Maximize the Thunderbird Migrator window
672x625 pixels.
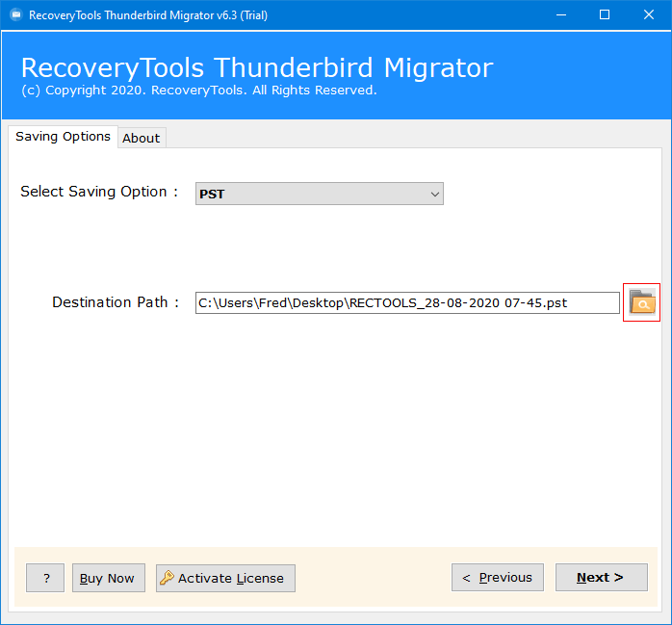click(605, 15)
